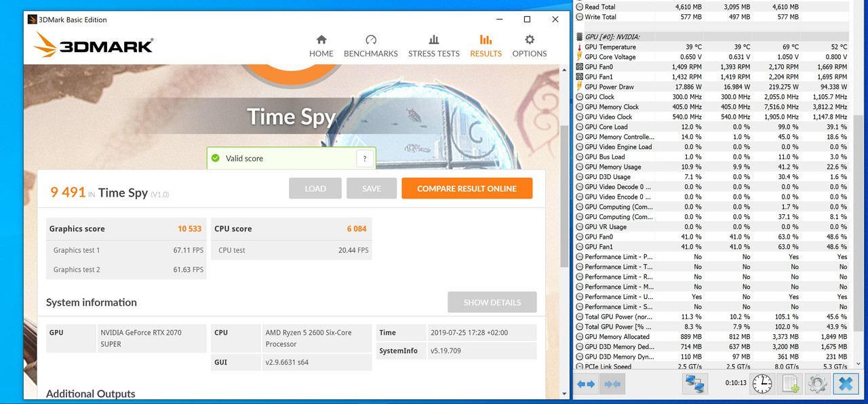Image resolution: width=868 pixels, height=404 pixels.
Task: Click Graphics test 1 67.11 FPS
Action: pyautogui.click(x=188, y=250)
